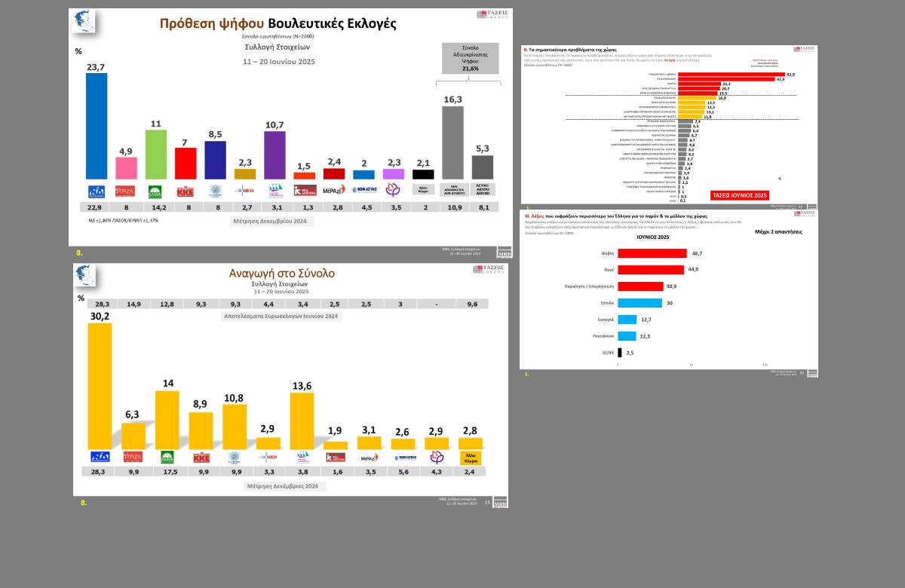Image resolution: width=905 pixels, height=588 pixels.
Task: Click the red ΤΑΣΕΙΣ ΙΟΥΝΙΟΣ 2025 label
Action: [x=740, y=196]
